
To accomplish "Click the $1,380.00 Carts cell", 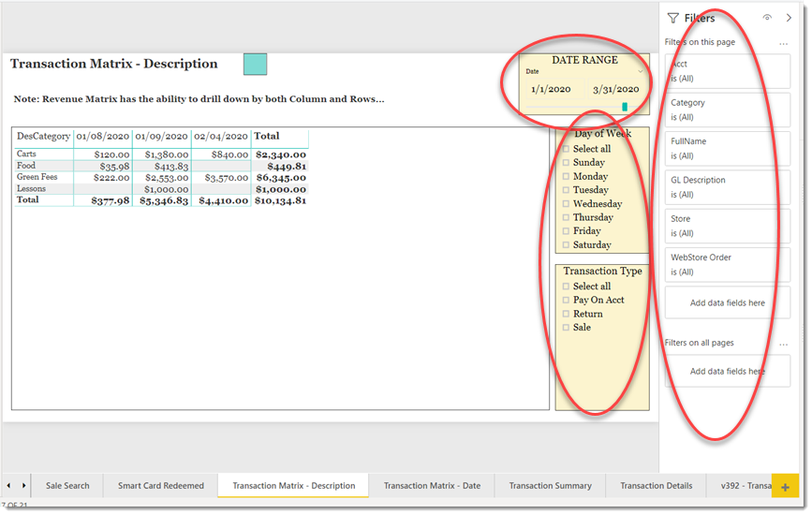I will tap(166, 154).
